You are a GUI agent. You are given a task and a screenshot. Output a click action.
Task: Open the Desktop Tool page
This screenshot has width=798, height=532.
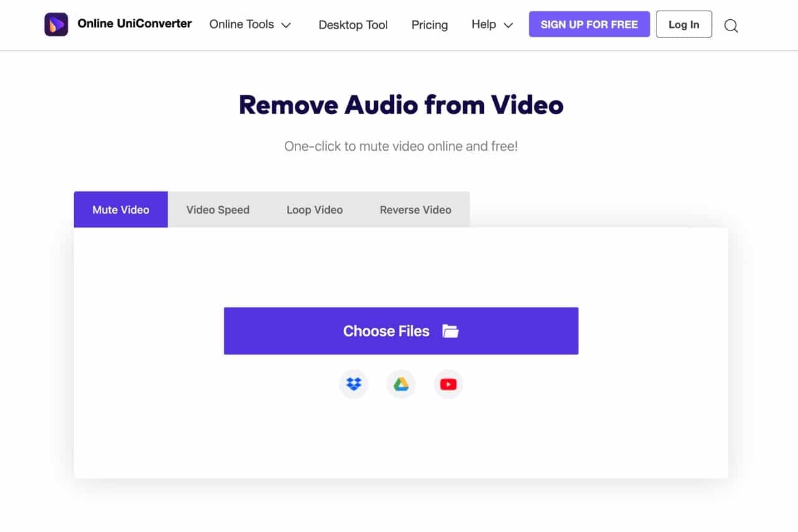353,25
